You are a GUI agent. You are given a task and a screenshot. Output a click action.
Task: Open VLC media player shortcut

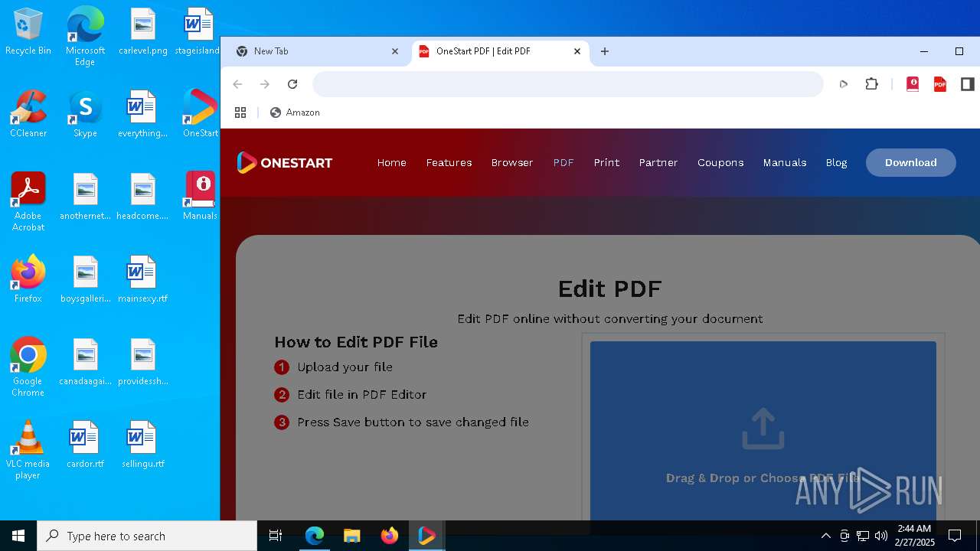[x=28, y=450]
